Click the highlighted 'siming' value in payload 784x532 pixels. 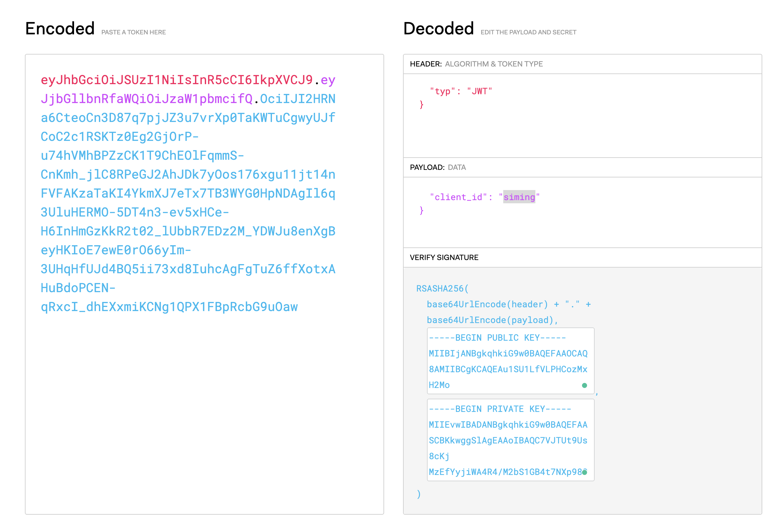click(x=519, y=197)
